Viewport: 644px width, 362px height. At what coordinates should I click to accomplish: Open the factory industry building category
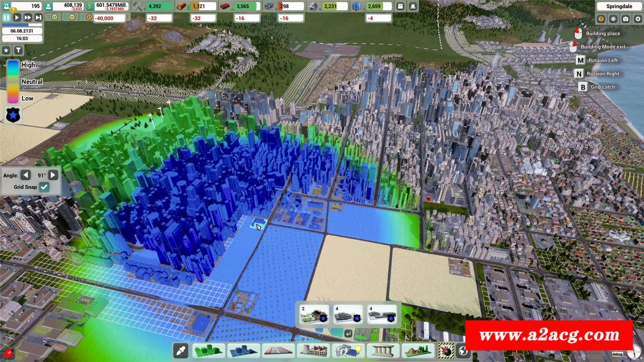click(313, 351)
